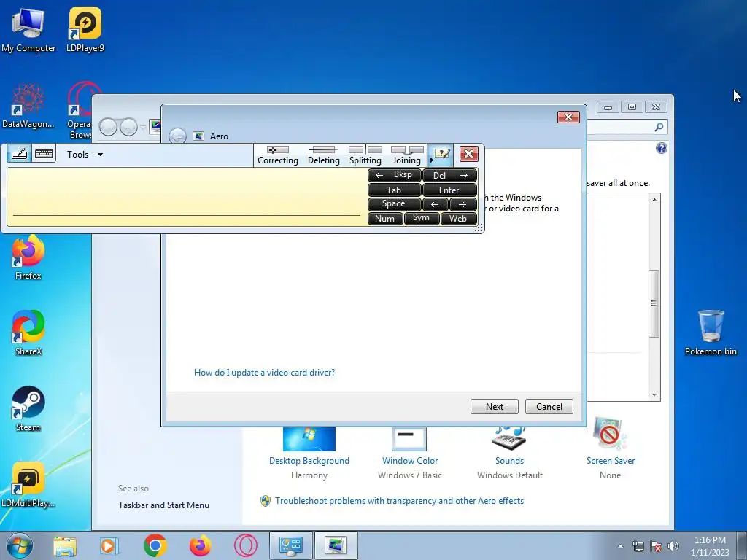
Task: Open DataWagon desktop shortcut
Action: (x=28, y=106)
